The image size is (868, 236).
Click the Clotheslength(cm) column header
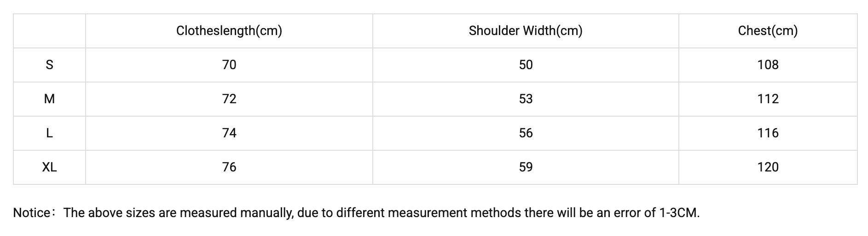[229, 31]
